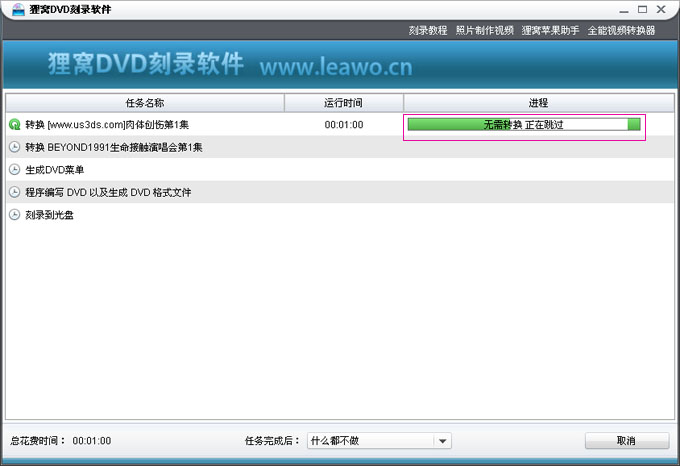This screenshot has height=466, width=680.
Task: Open the 照片制作视频 link
Action: click(x=484, y=30)
